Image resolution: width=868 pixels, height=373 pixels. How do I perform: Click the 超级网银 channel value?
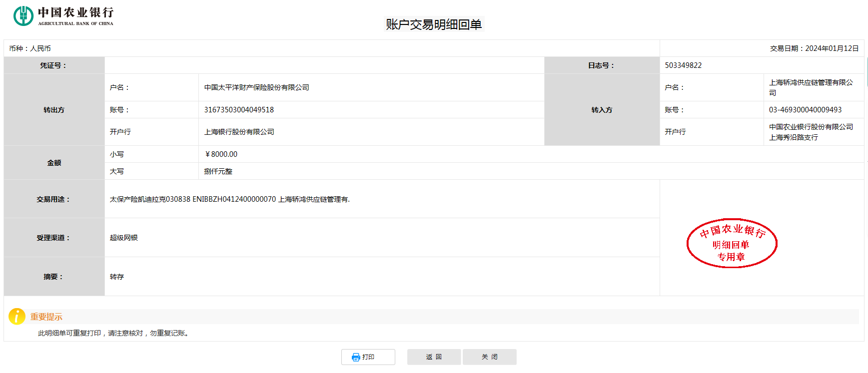(x=124, y=238)
